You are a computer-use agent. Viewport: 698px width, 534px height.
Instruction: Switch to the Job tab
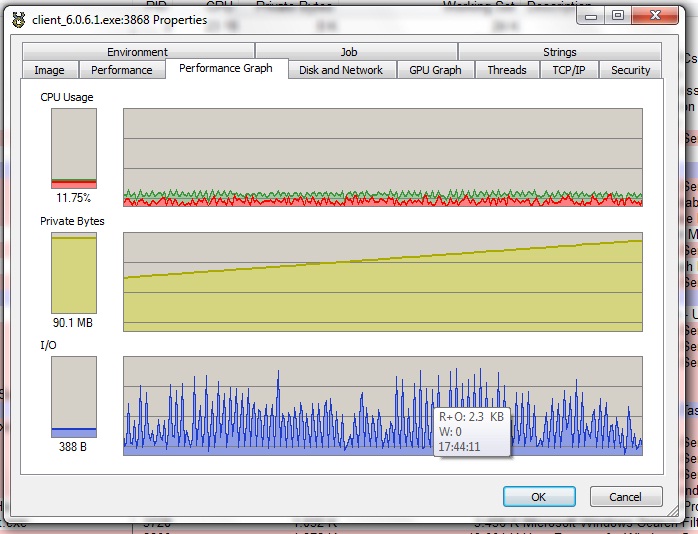pos(348,52)
